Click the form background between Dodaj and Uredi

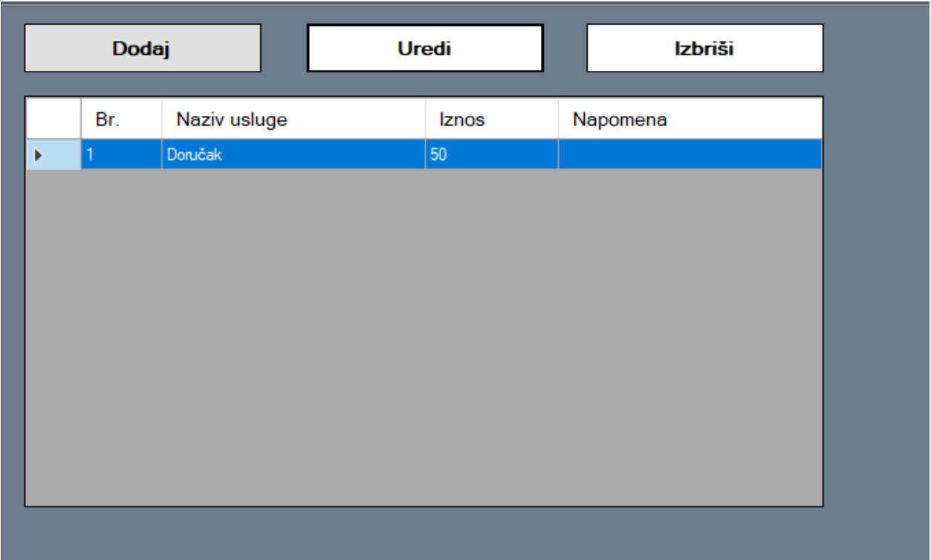pos(284,48)
